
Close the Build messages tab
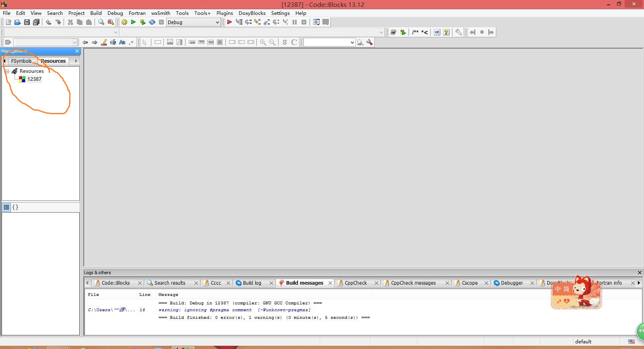click(x=330, y=283)
